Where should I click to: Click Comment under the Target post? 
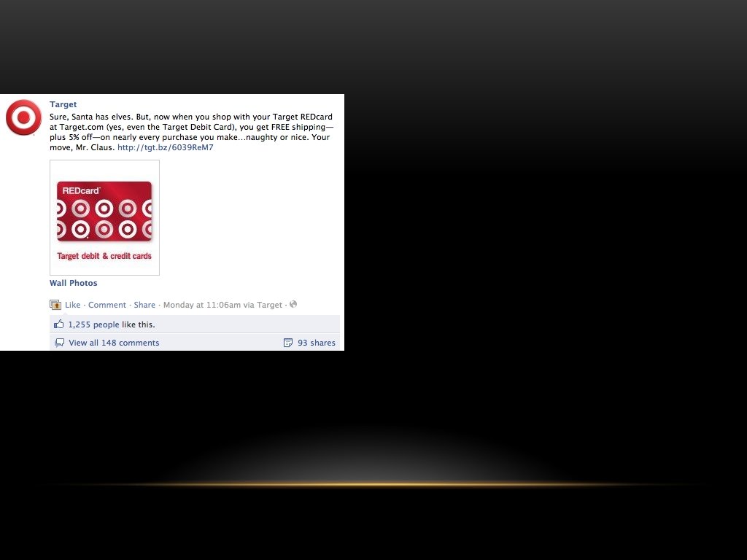pos(107,305)
